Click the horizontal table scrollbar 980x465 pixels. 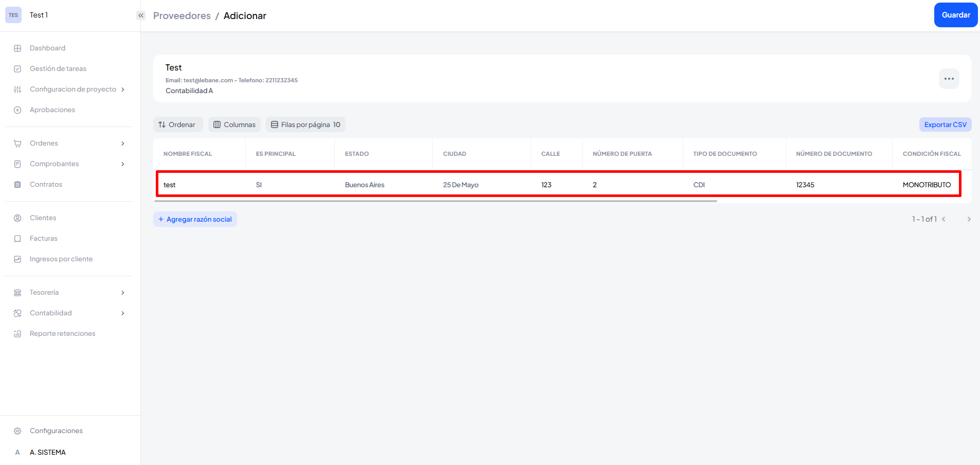pos(435,201)
